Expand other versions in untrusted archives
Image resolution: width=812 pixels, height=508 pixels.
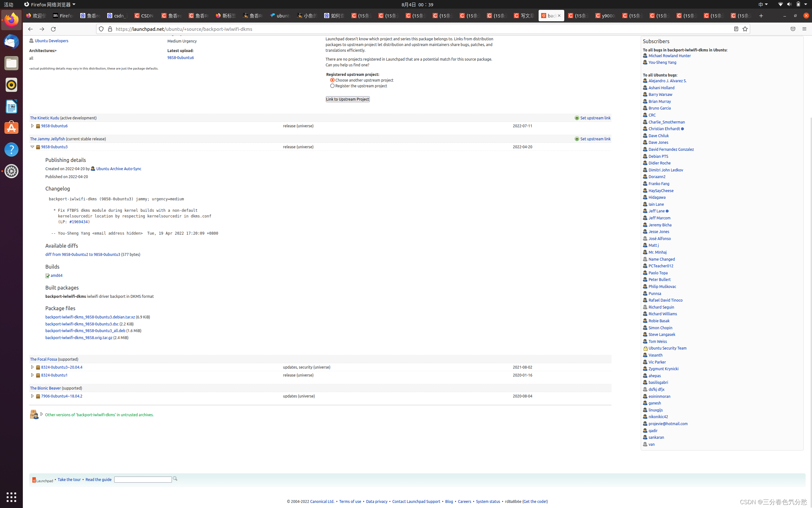click(42, 414)
